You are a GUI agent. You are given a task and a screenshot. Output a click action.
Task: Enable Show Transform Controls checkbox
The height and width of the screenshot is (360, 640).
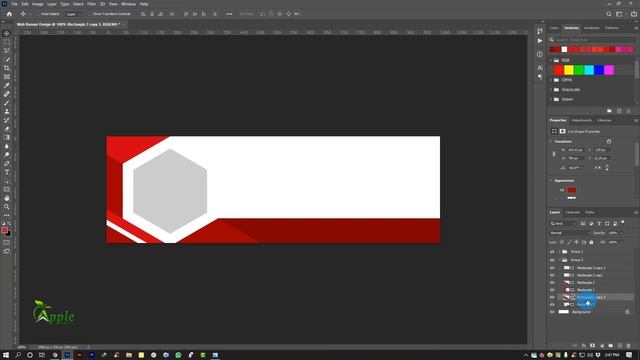(90, 14)
